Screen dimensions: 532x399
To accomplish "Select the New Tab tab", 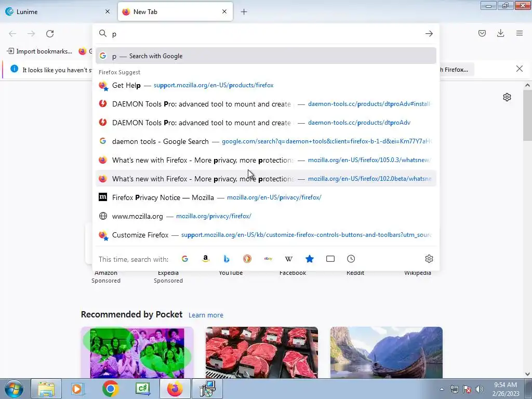I will [x=175, y=11].
